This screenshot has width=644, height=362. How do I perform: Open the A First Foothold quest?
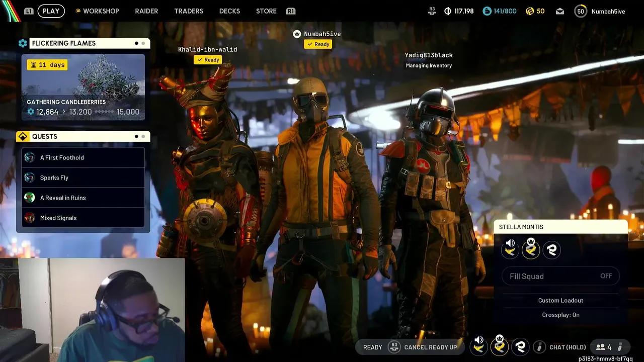click(83, 157)
